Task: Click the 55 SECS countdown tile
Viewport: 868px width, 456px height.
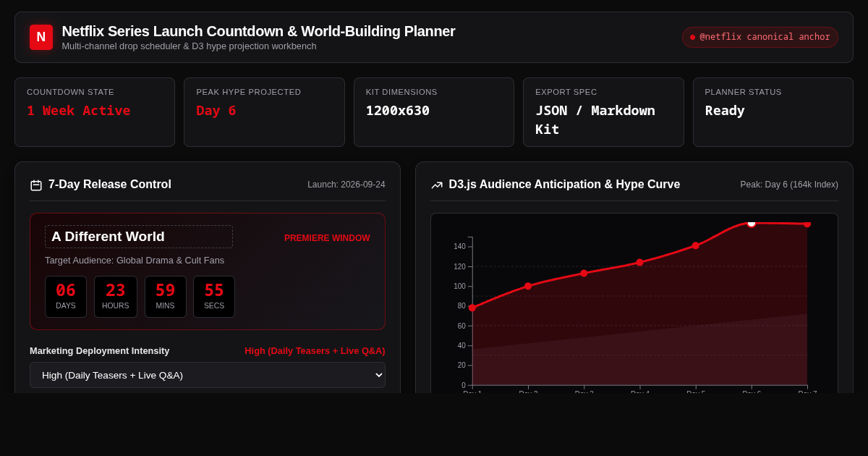Action: (x=214, y=297)
